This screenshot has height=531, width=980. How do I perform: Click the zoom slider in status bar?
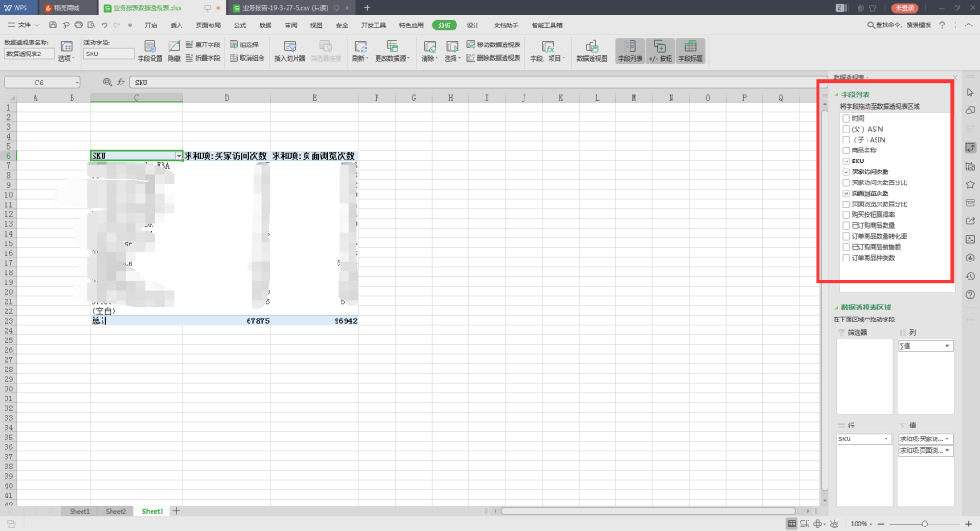point(925,524)
